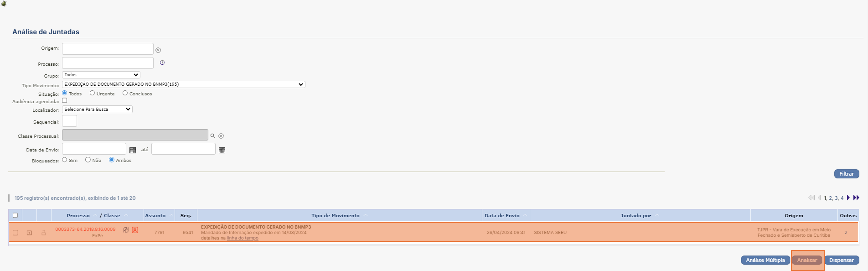Image resolution: width=868 pixels, height=271 pixels.
Task: Sort by Data de Envio arrow
Action: (x=525, y=216)
